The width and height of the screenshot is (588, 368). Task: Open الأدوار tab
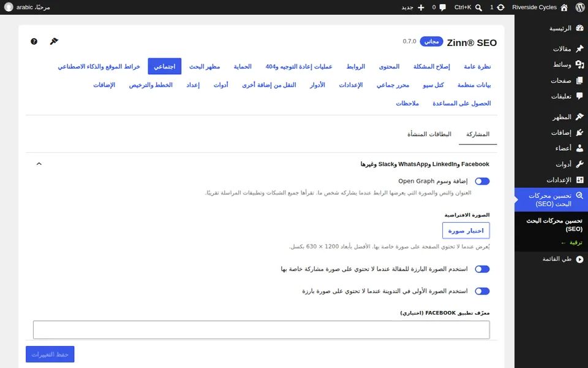317,85
